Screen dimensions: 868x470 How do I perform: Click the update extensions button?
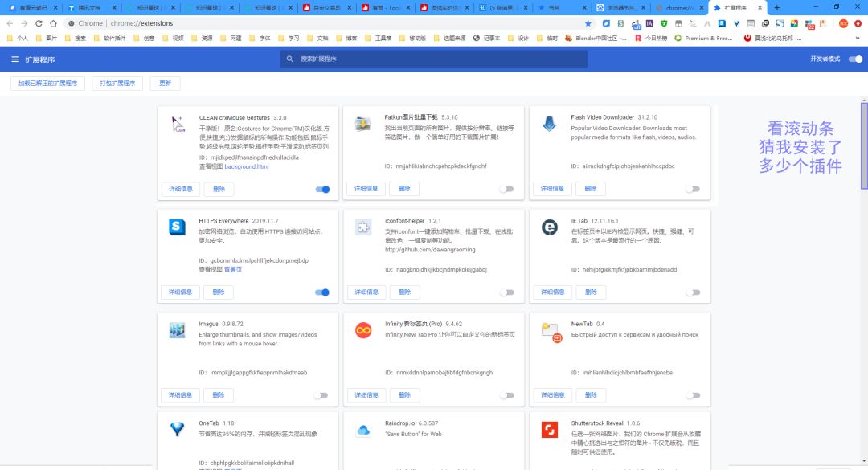pos(165,84)
